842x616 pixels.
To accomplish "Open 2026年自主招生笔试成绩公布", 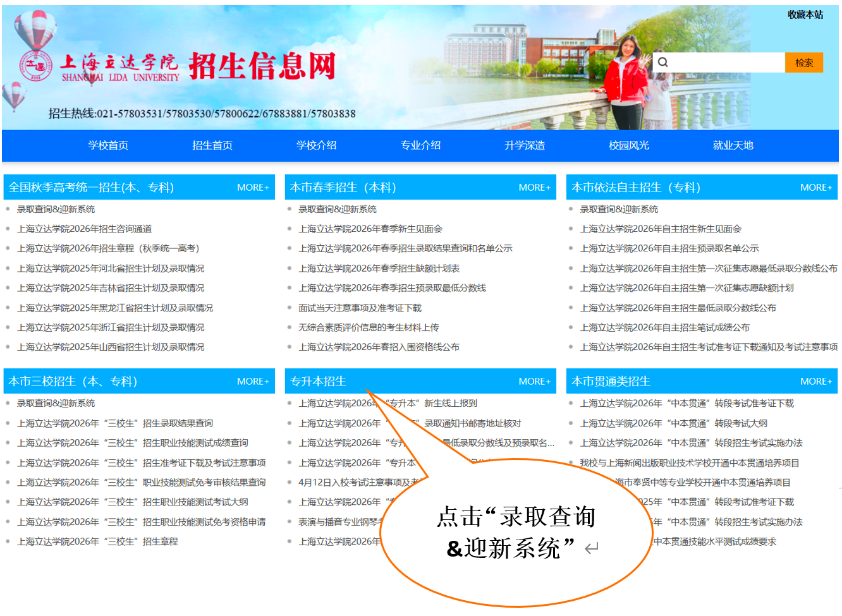I will [x=665, y=327].
